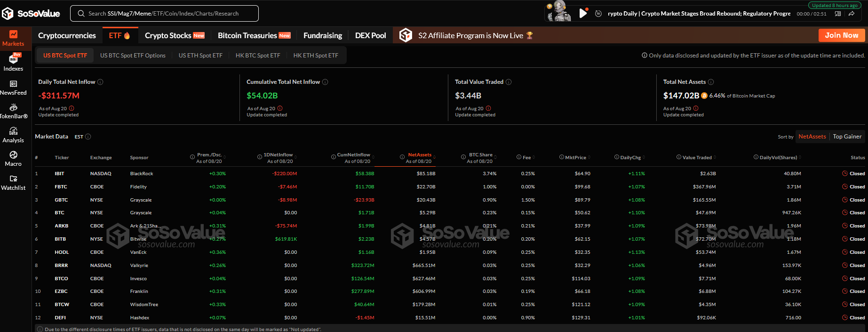This screenshot has height=332, width=868.
Task: Rewind audio by 10 seconds
Action: point(598,14)
